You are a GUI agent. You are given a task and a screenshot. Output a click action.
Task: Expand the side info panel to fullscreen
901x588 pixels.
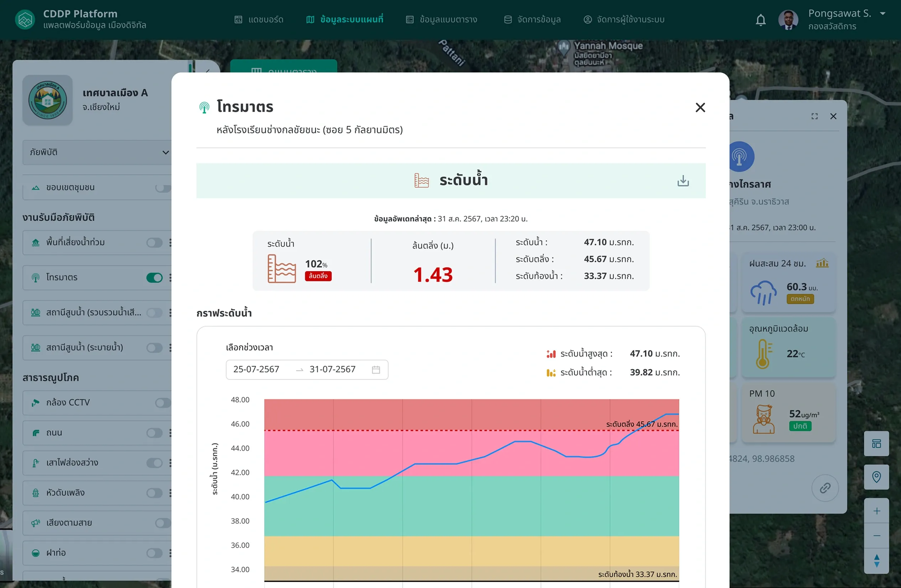point(814,116)
